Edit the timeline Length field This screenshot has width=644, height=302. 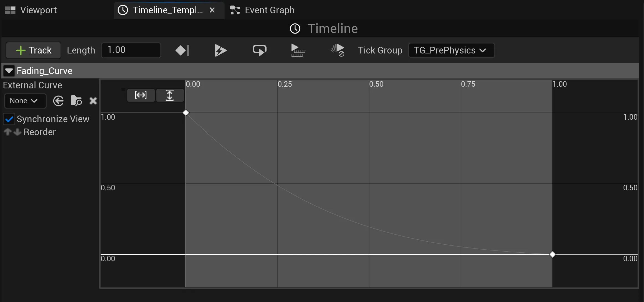click(x=131, y=50)
